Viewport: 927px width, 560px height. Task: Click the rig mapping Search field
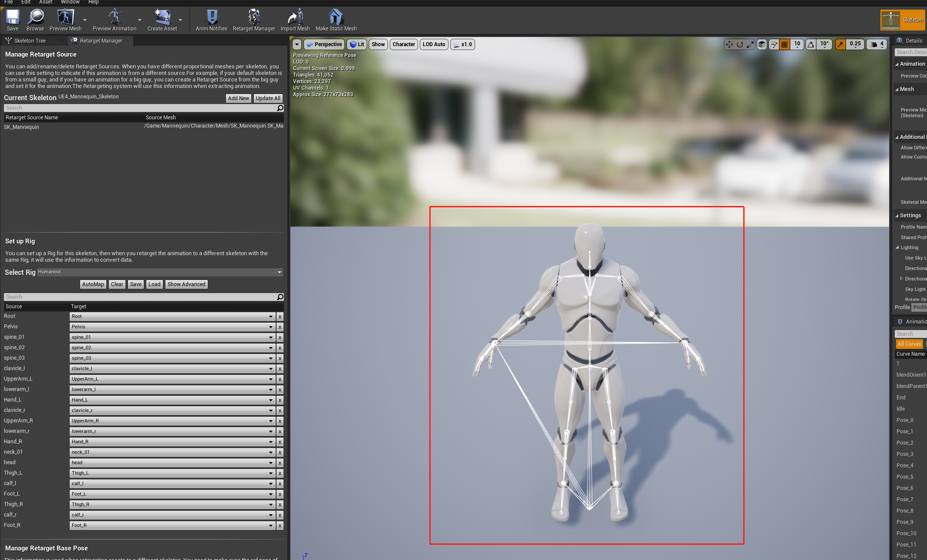click(x=139, y=297)
